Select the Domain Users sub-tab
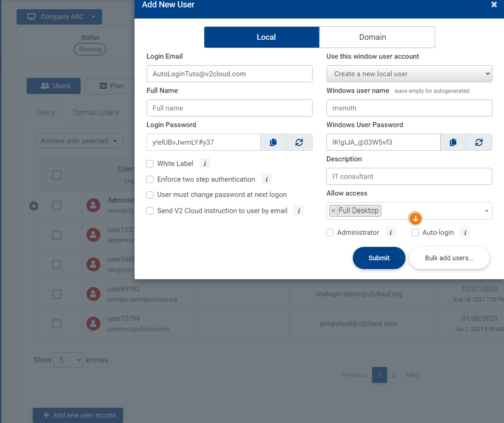 coord(96,112)
